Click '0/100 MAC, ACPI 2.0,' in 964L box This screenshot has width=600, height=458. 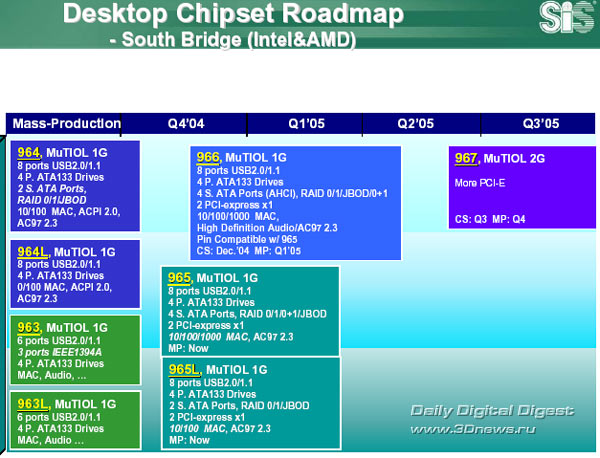(64, 287)
